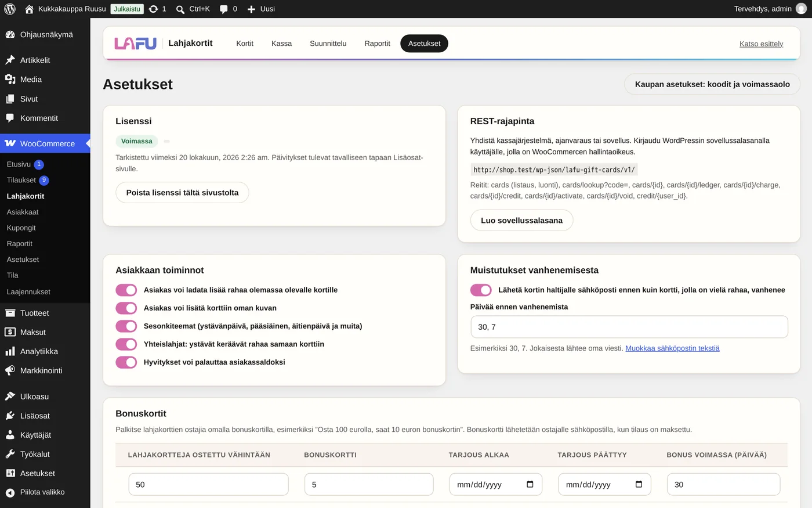Open the comments bubble icon in admin bar
Viewport: 812px width, 508px height.
pos(224,9)
